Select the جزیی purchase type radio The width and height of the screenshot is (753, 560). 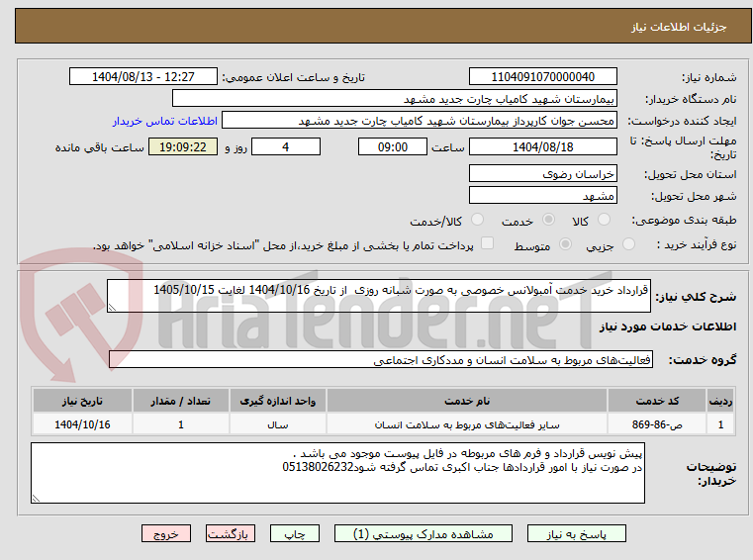pos(628,244)
